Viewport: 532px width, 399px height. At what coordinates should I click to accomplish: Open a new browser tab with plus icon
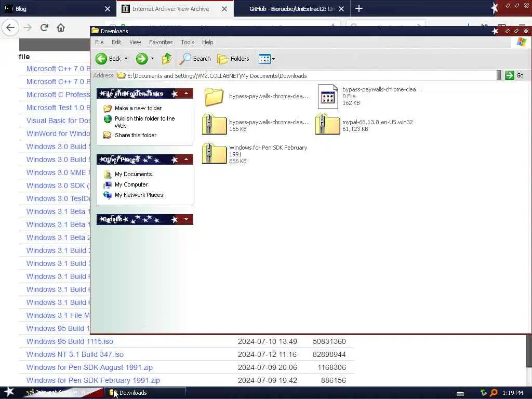pyautogui.click(x=359, y=8)
